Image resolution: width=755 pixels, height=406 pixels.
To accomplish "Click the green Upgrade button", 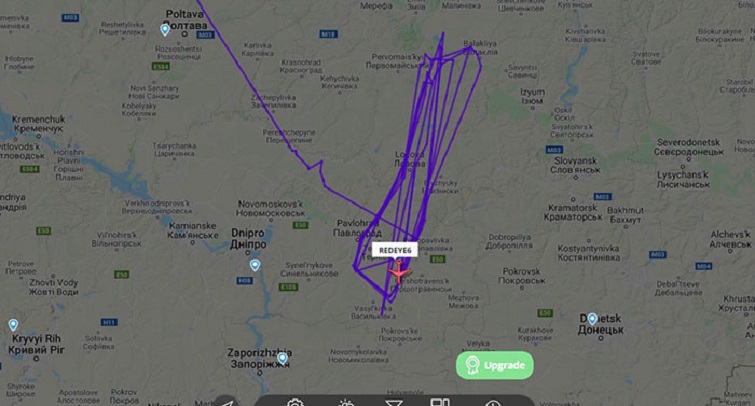I will click(x=495, y=365).
